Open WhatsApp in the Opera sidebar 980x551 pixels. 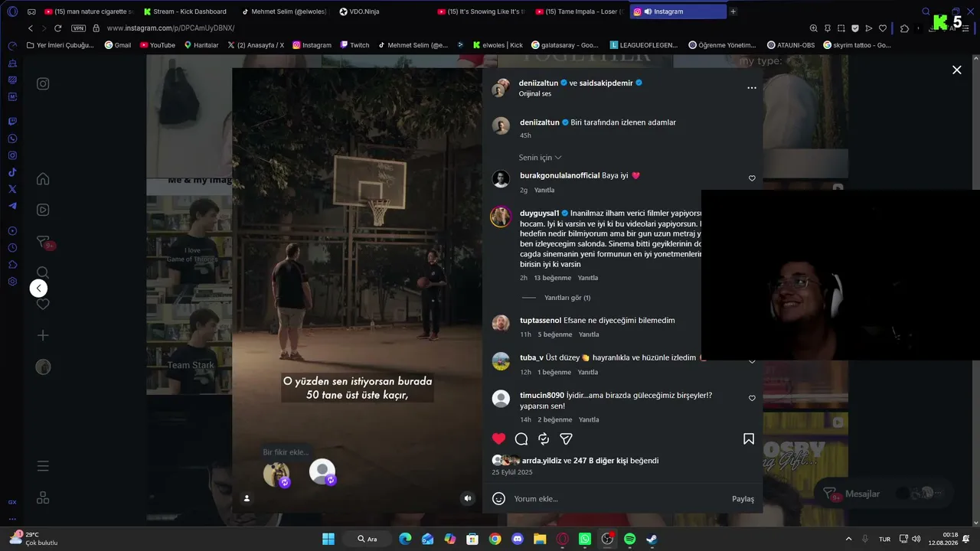click(x=12, y=139)
